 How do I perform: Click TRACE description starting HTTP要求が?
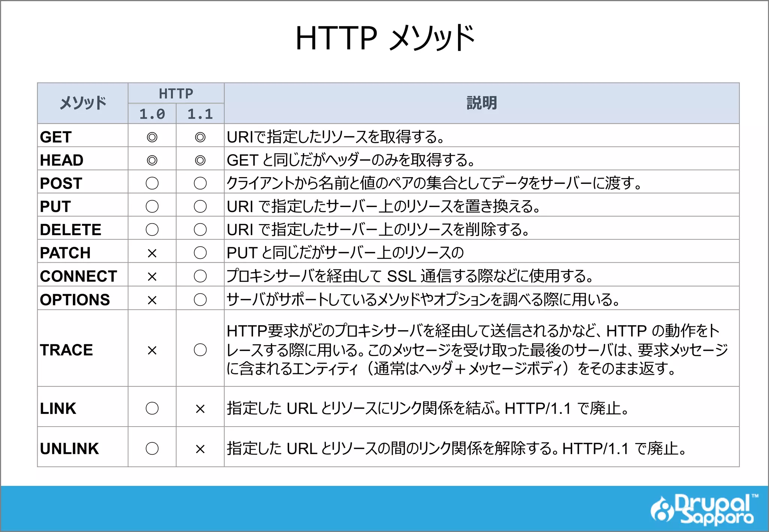477,350
